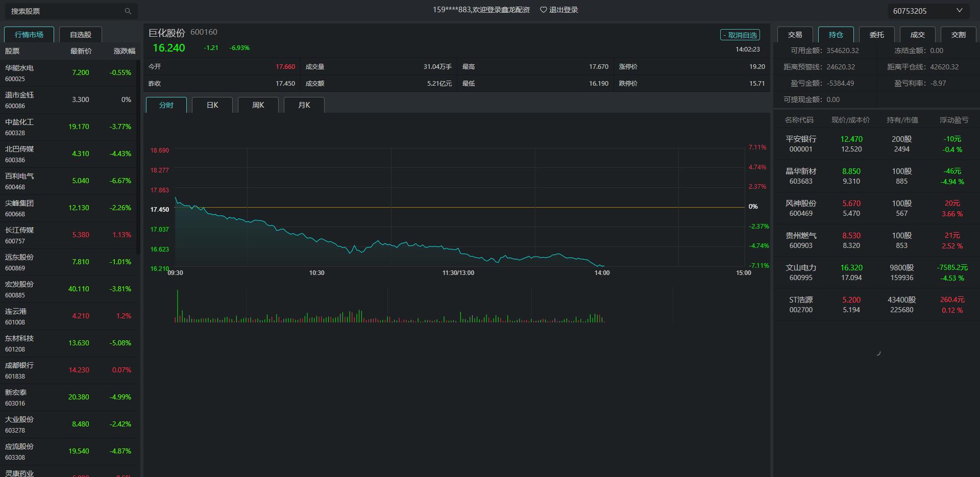Select the 行情市场 tab
The width and height of the screenshot is (980, 477).
tap(29, 35)
